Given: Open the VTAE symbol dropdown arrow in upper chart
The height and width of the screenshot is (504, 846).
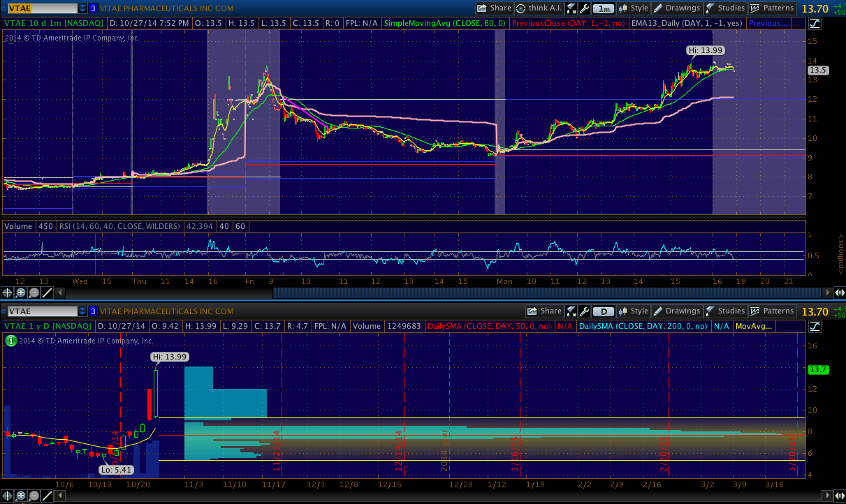Looking at the screenshot, I should [82, 8].
